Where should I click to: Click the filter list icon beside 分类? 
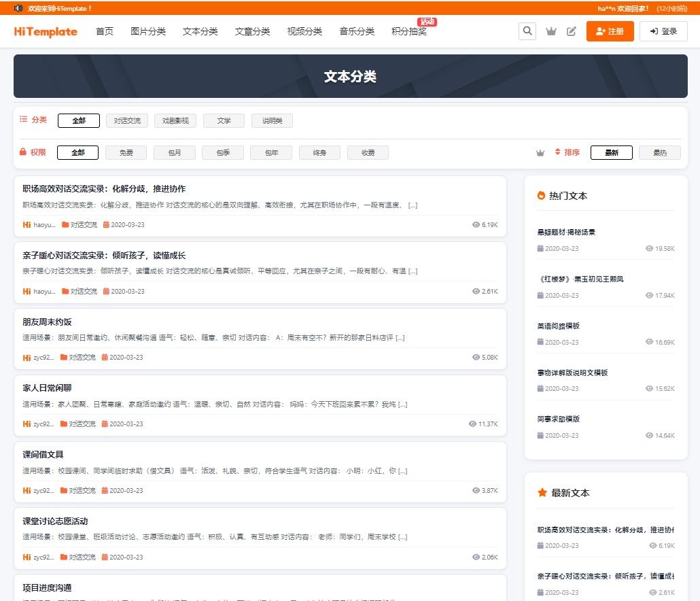[22, 119]
